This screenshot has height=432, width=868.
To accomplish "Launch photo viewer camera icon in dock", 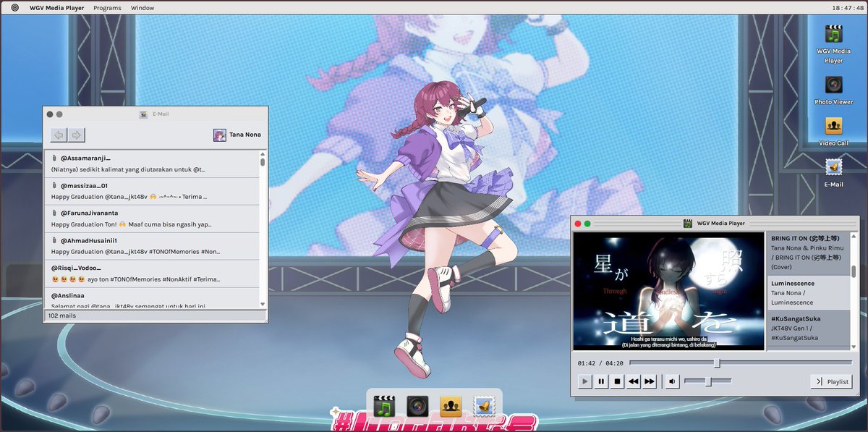I will 417,407.
